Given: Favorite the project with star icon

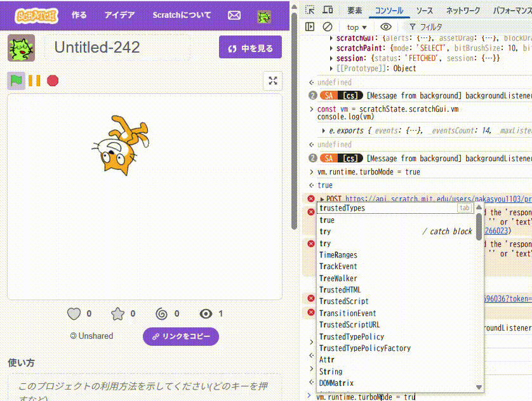Looking at the screenshot, I should click(x=117, y=314).
